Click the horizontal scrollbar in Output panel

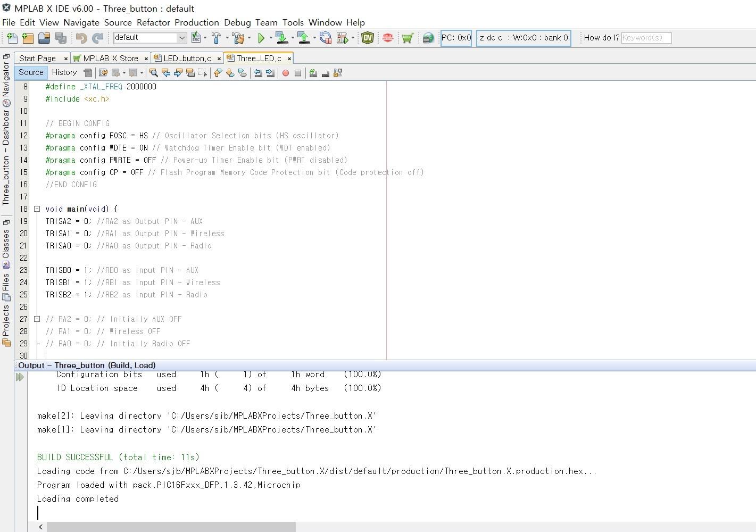click(x=171, y=527)
